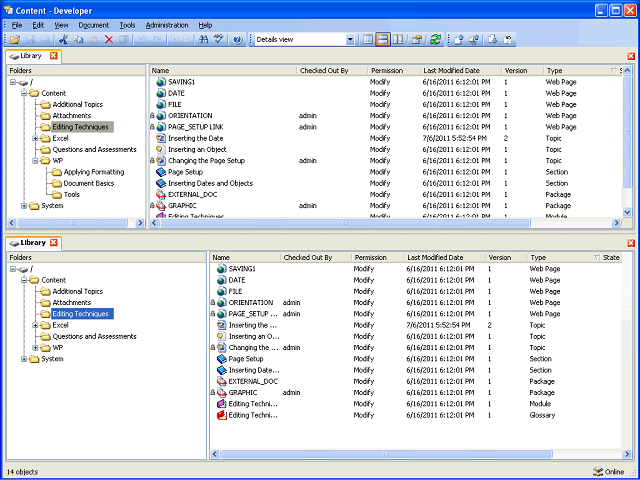Click the Check Out toolbar icon
This screenshot has width=640, height=480.
pos(474,40)
